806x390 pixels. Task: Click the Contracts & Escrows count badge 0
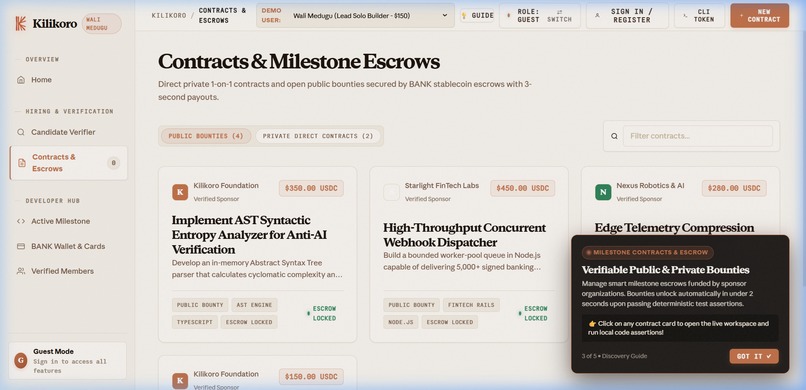[x=113, y=163]
